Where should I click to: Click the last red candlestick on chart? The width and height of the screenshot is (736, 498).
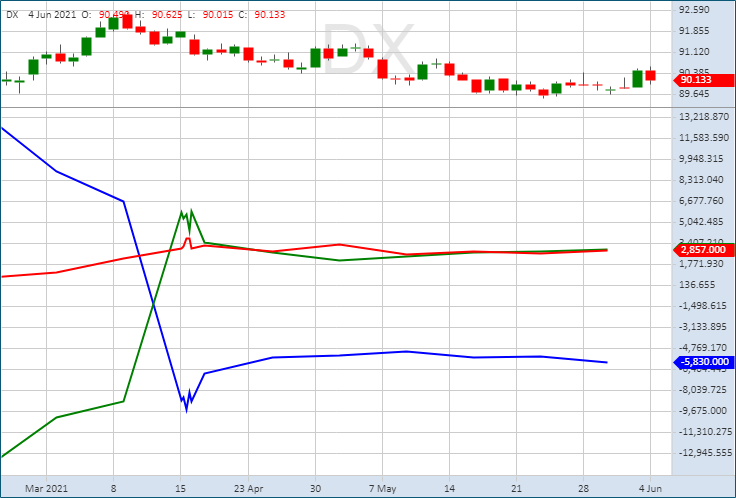(650, 75)
